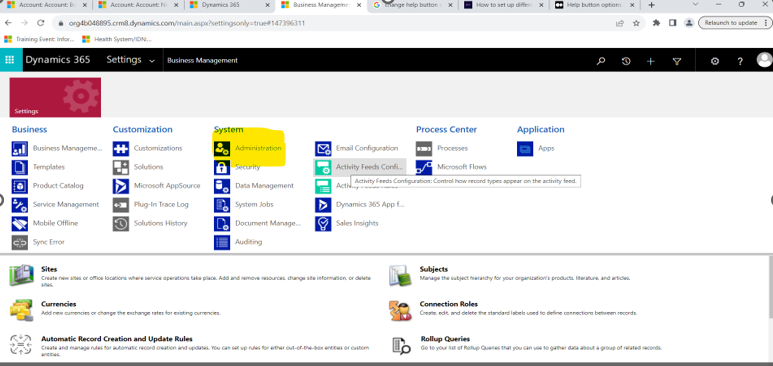773x366 pixels.
Task: Click the help question mark icon
Action: click(x=740, y=61)
